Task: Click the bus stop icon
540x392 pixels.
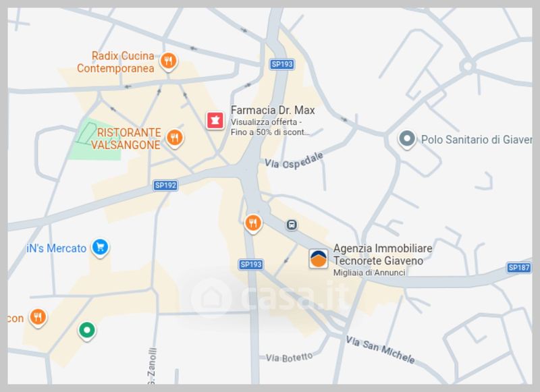Action: point(292,225)
